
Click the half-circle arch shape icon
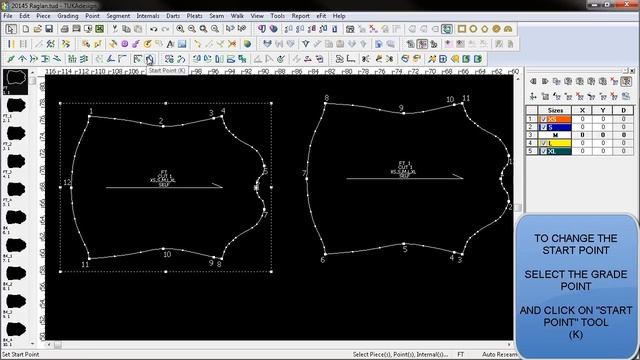pos(508,29)
